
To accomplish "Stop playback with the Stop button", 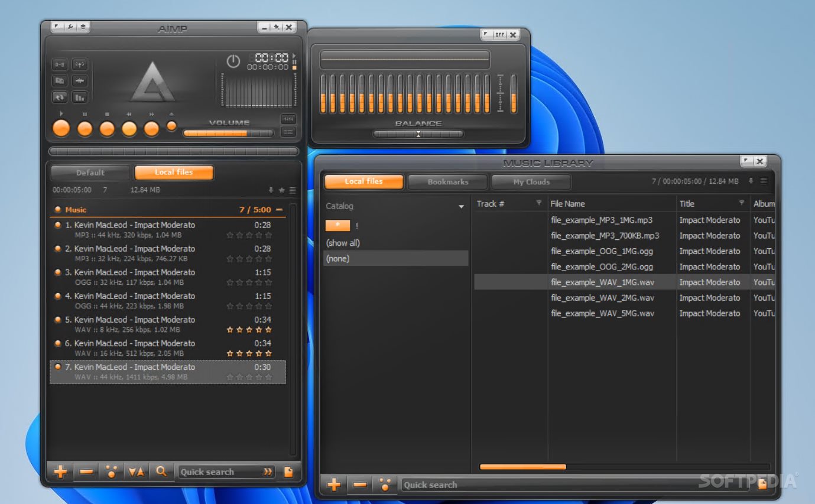I will [107, 128].
